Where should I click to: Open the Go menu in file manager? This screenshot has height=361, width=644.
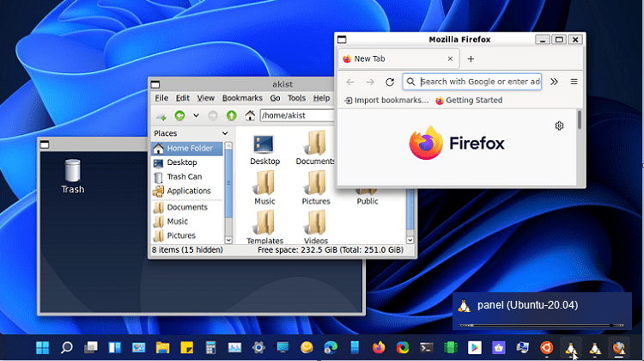tap(275, 98)
